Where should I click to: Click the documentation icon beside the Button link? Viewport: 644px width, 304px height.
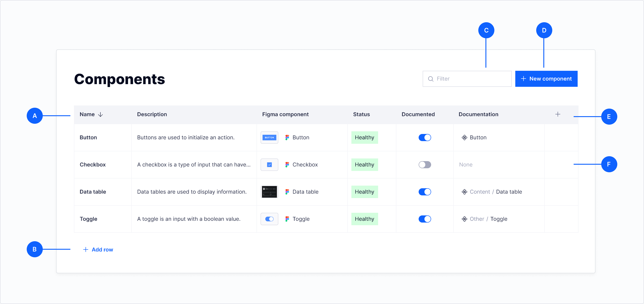(464, 138)
